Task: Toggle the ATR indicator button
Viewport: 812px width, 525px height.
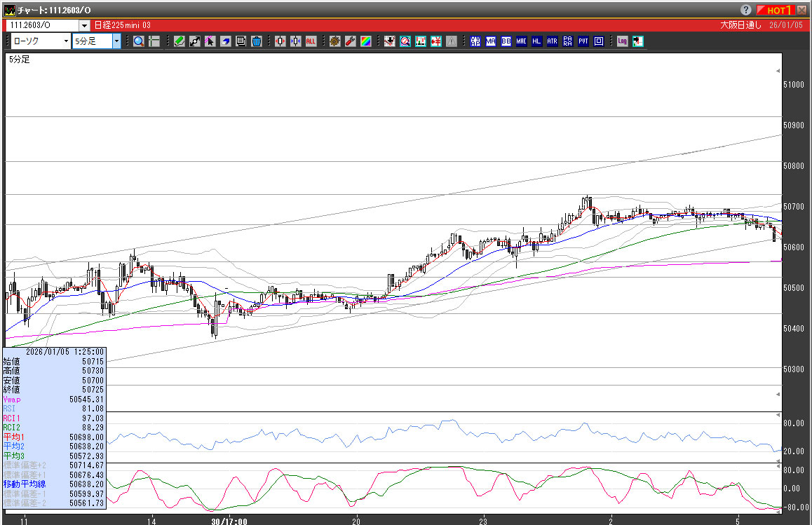Action: pos(553,41)
